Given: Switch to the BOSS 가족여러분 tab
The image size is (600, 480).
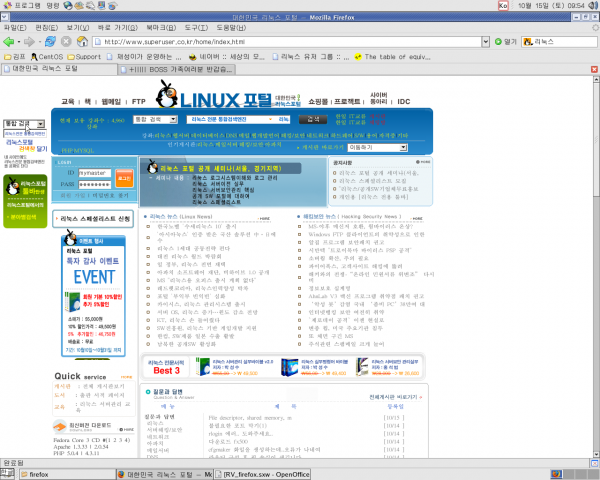Looking at the screenshot, I should tap(177, 69).
